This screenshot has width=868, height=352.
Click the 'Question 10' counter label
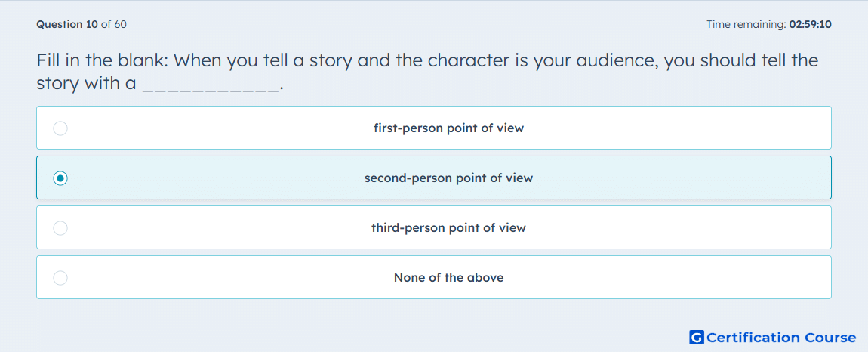coord(67,24)
